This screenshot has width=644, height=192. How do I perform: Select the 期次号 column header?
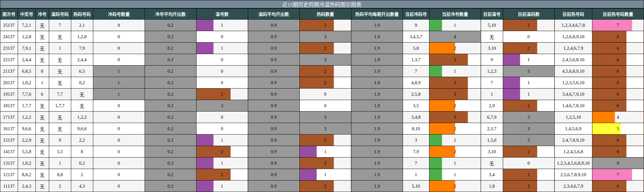tap(9, 14)
